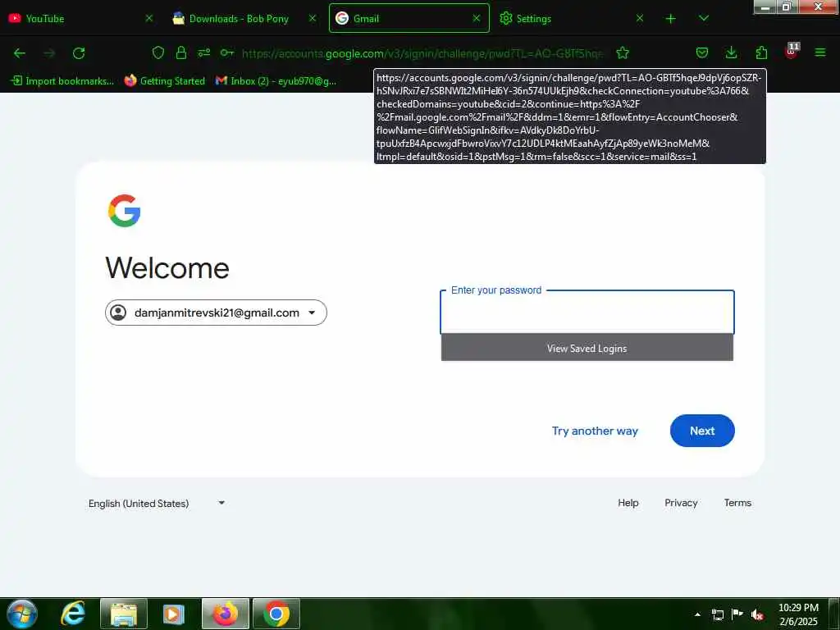Expand the damjanmitrevski21@gmail.com account chooser
This screenshot has height=630, width=840.
pyautogui.click(x=216, y=313)
